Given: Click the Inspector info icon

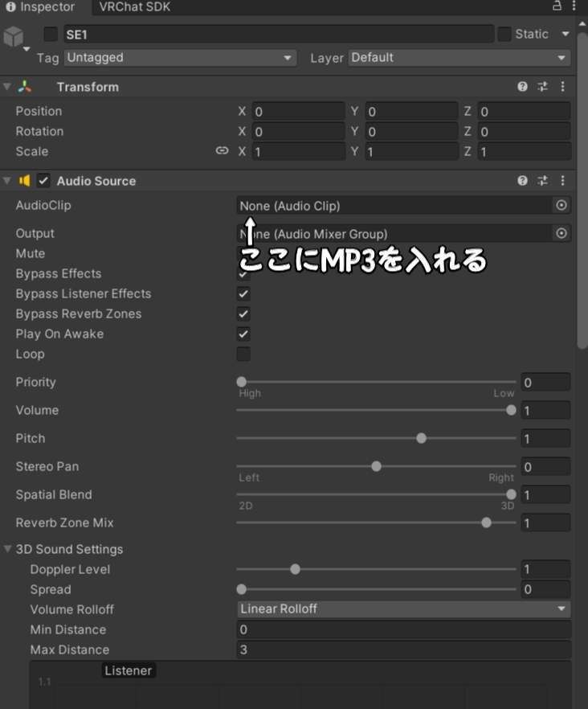Looking at the screenshot, I should [11, 6].
